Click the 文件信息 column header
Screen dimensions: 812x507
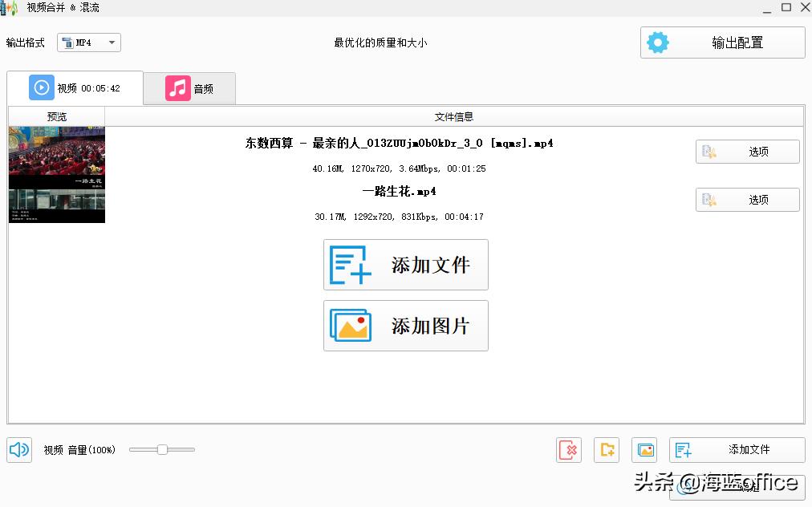pyautogui.click(x=454, y=116)
